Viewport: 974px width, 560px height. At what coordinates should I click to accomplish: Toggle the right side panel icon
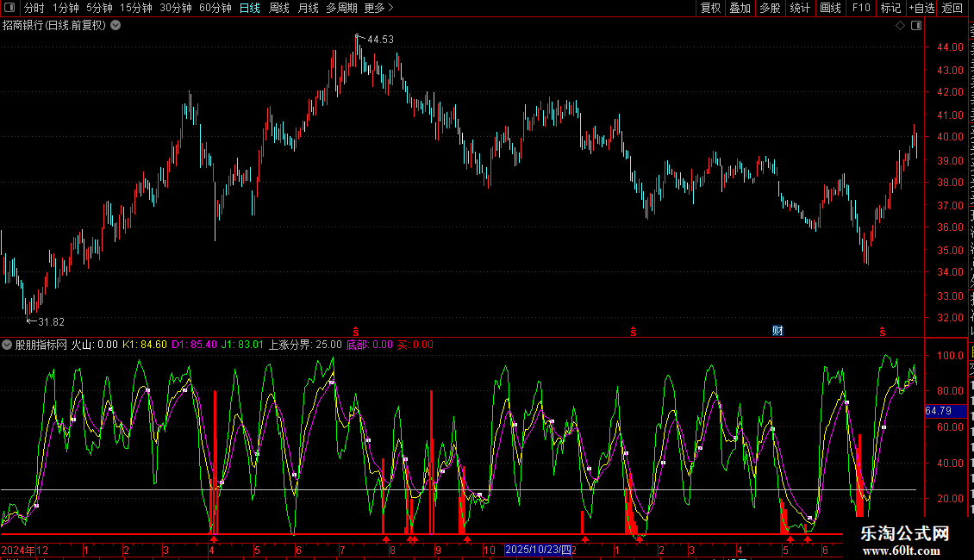pyautogui.click(x=916, y=26)
